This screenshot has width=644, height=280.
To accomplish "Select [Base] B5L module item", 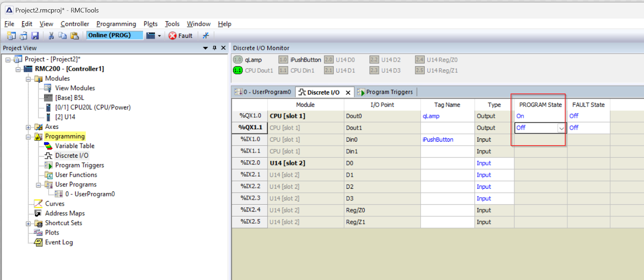I will pos(70,97).
